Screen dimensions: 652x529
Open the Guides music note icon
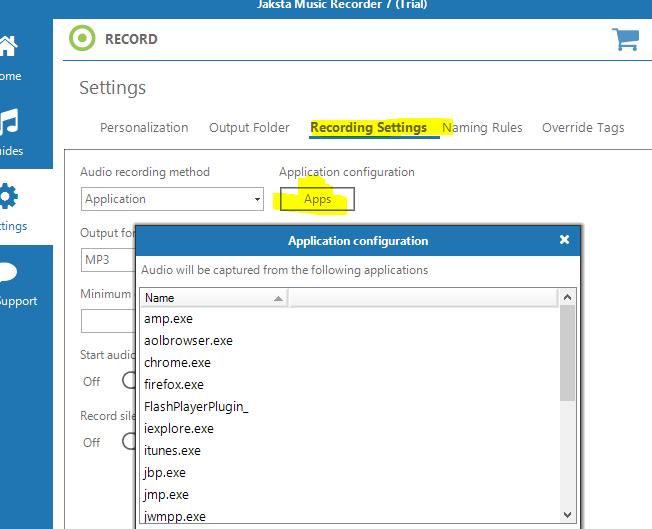9,121
